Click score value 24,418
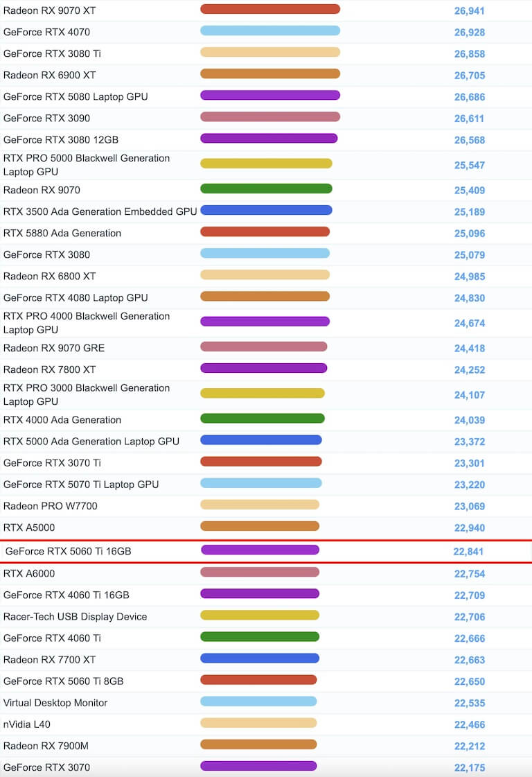 pyautogui.click(x=470, y=349)
